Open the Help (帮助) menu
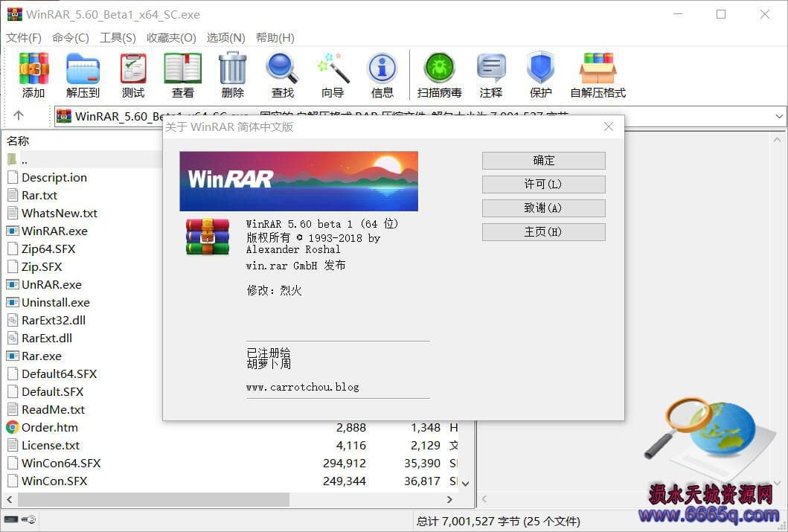 [x=275, y=38]
